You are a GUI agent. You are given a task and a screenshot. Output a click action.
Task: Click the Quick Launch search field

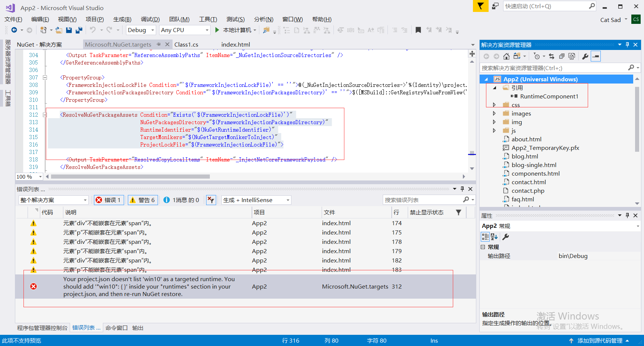pyautogui.click(x=550, y=6)
